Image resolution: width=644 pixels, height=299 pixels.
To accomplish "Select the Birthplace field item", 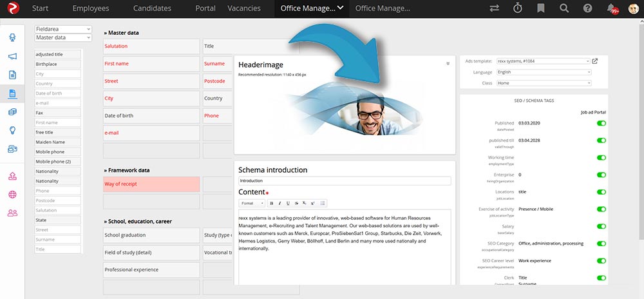I will tap(57, 64).
